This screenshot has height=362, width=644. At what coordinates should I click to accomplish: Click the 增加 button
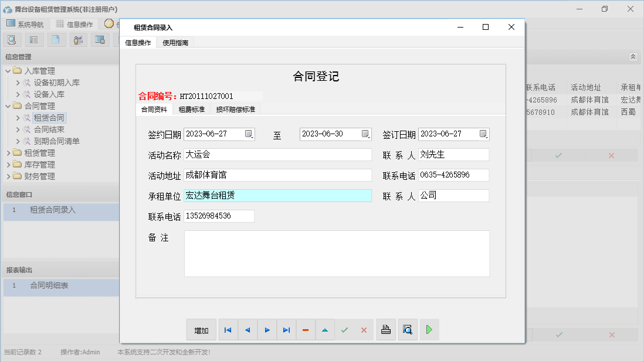(x=201, y=329)
